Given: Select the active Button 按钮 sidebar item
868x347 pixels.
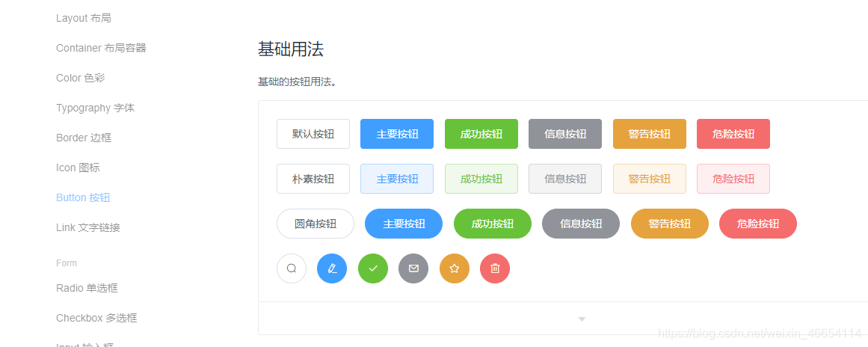Looking at the screenshot, I should coord(83,197).
